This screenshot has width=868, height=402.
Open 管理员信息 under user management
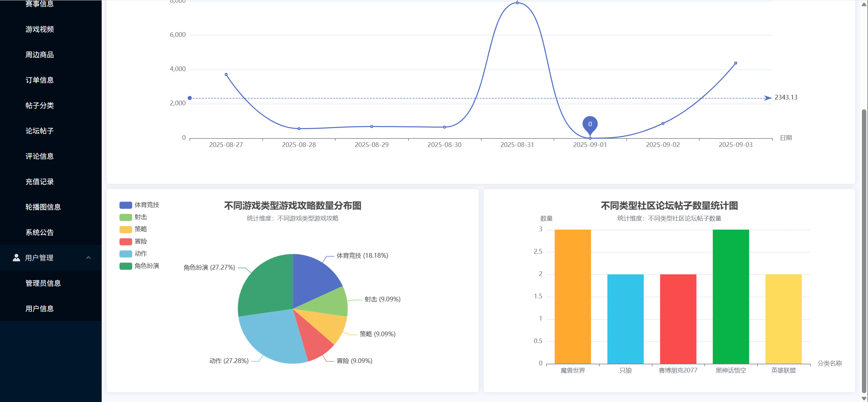[x=43, y=283]
